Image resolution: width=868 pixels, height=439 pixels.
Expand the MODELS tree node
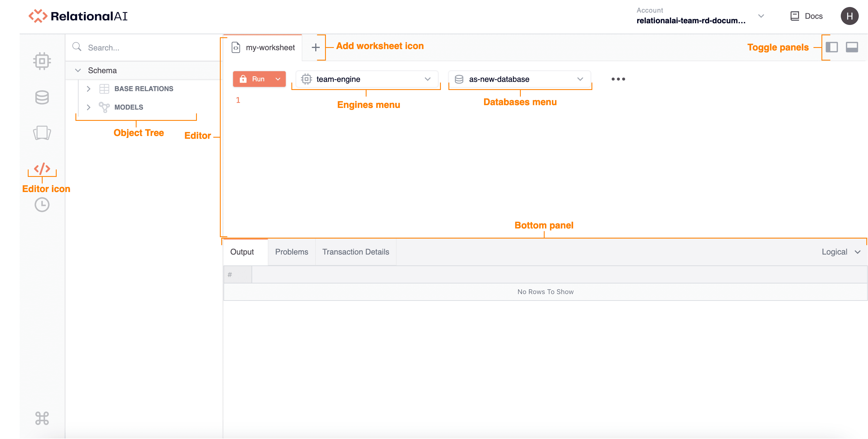coord(89,107)
